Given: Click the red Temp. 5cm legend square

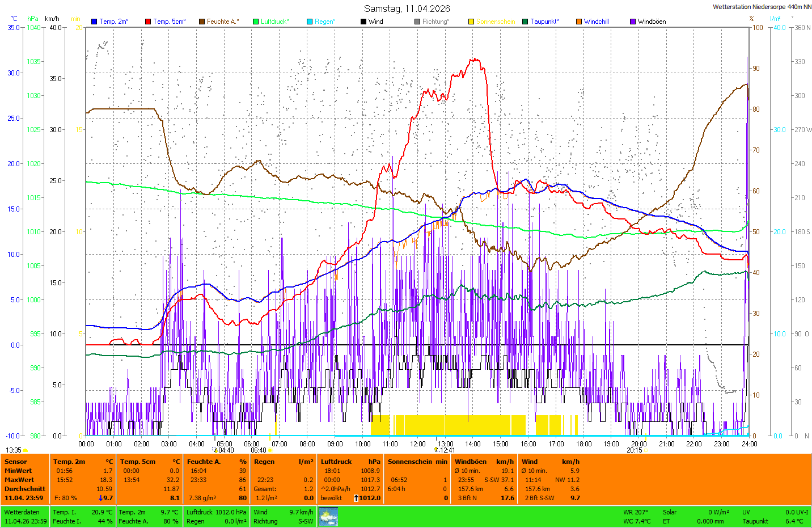Looking at the screenshot, I should point(148,22).
